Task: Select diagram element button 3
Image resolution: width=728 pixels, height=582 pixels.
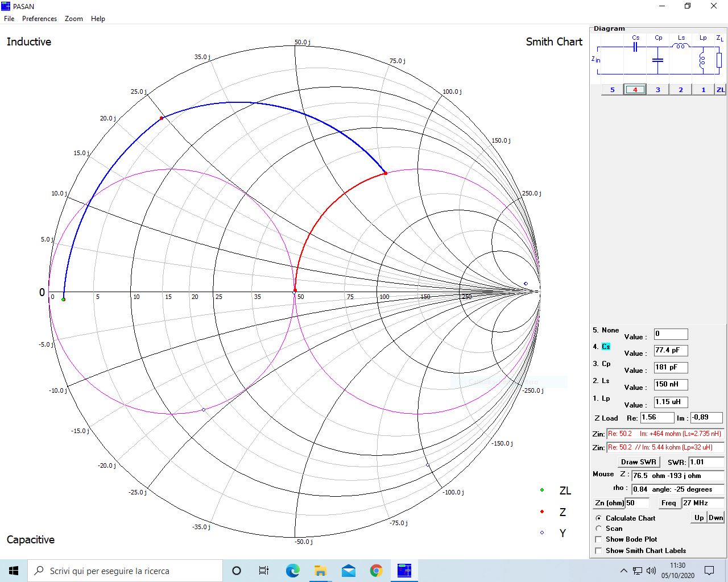Action: coord(658,90)
